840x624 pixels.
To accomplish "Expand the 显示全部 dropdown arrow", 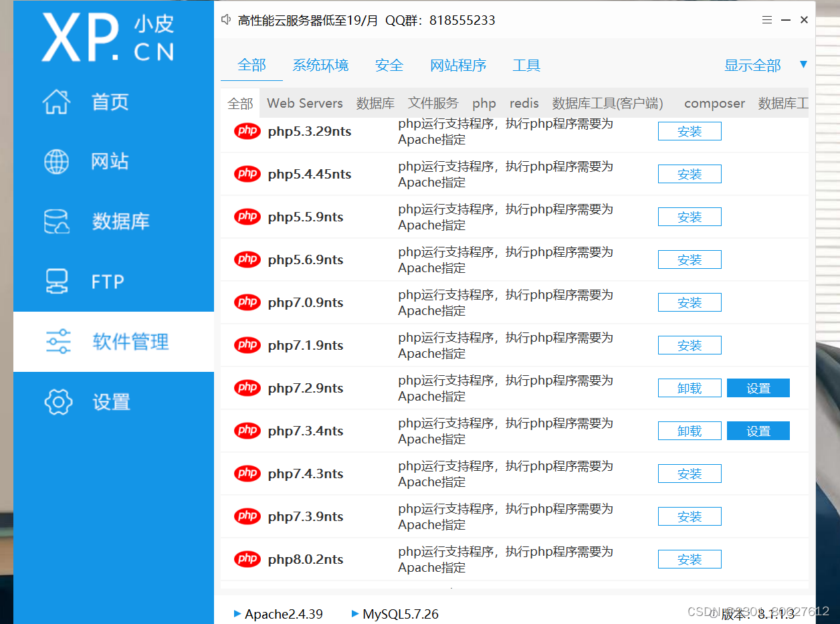I will pyautogui.click(x=803, y=64).
